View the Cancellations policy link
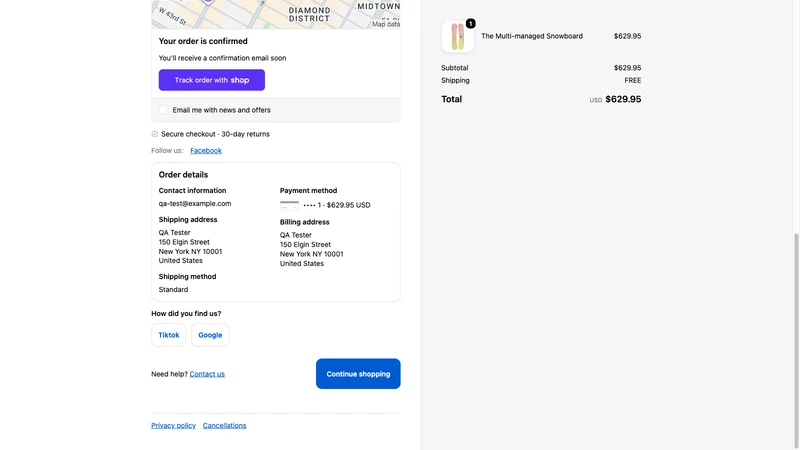The image size is (800, 450). [224, 426]
